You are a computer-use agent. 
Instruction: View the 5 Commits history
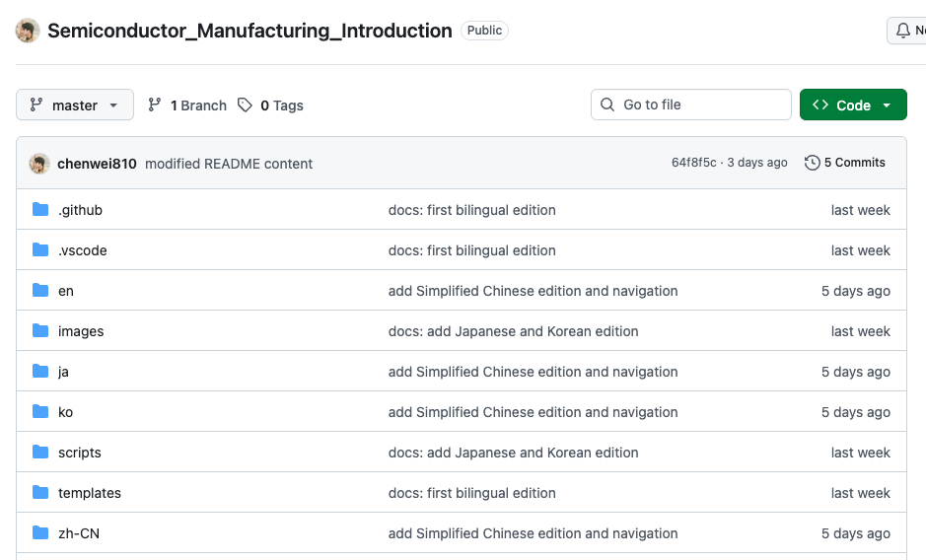(845, 163)
